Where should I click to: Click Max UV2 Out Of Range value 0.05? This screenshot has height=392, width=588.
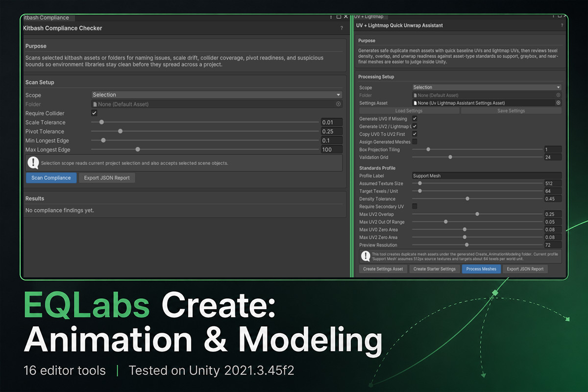(553, 222)
